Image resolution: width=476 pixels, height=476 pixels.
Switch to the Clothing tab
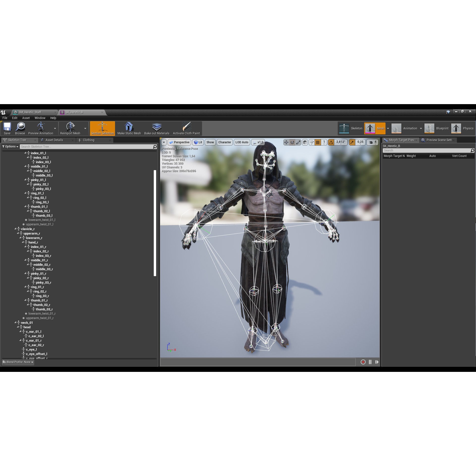(x=88, y=140)
